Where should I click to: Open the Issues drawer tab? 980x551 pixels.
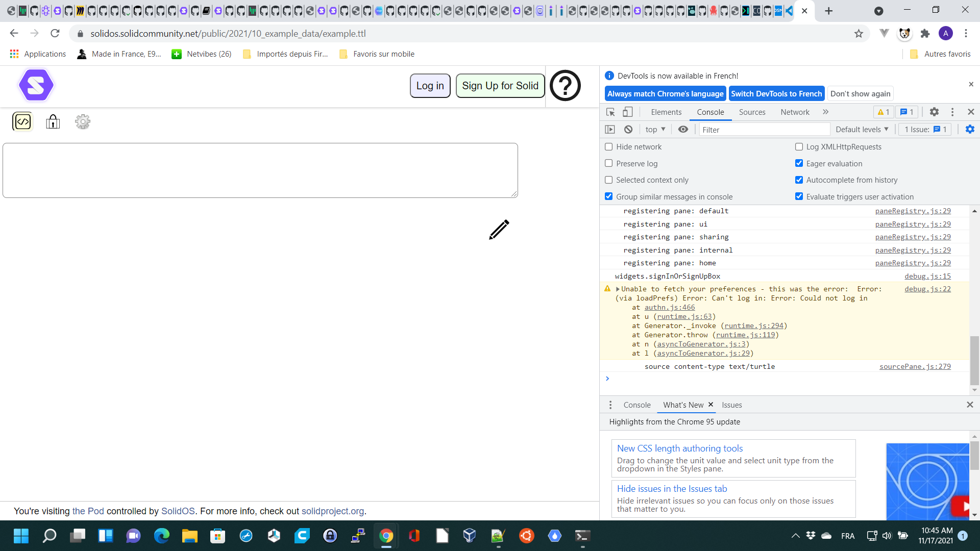(731, 405)
